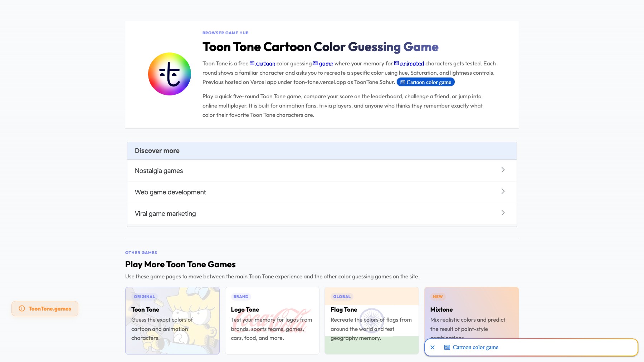The image size is (644, 362).
Task: Click the ad icon in bottom banner
Action: coord(447,347)
